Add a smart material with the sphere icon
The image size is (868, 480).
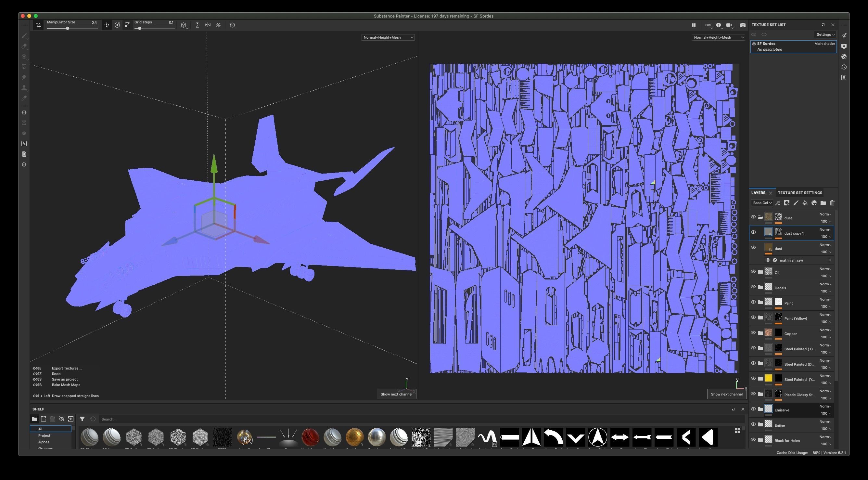pyautogui.click(x=814, y=203)
